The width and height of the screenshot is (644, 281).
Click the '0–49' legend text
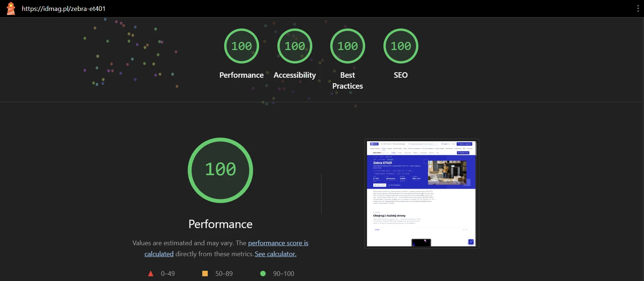tap(168, 274)
